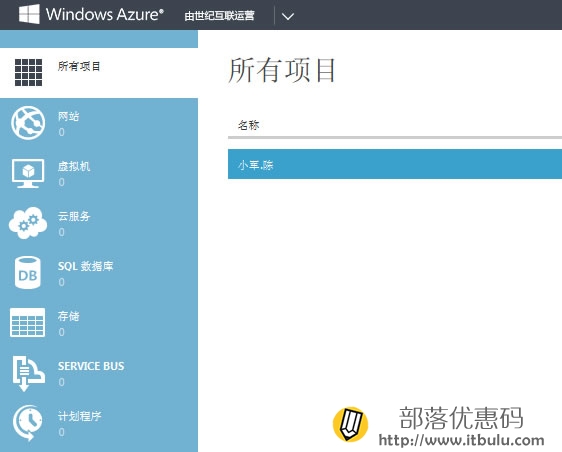Open the 计划程序 sidebar label

pyautogui.click(x=79, y=416)
